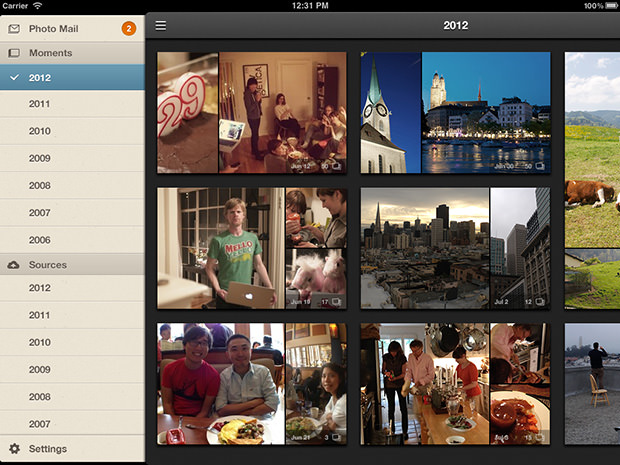
Task: Open the San Francisco skyline photo
Action: [x=425, y=248]
